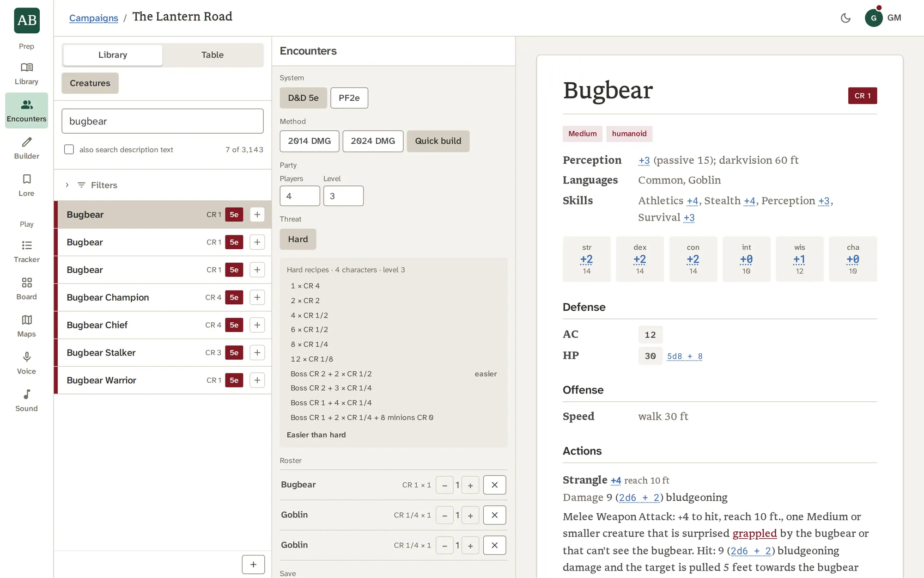The height and width of the screenshot is (578, 924).
Task: Open the Voice microphone icon
Action: click(26, 363)
